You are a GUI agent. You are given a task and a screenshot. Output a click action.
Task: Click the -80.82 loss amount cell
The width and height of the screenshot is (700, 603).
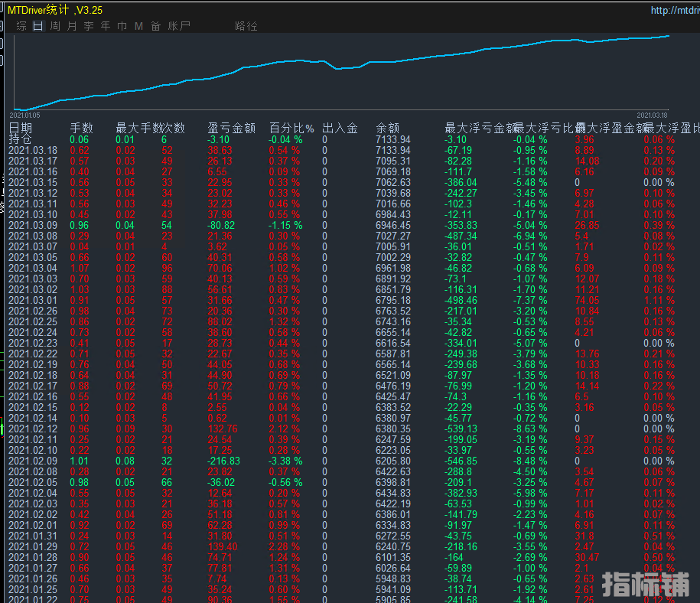221,226
